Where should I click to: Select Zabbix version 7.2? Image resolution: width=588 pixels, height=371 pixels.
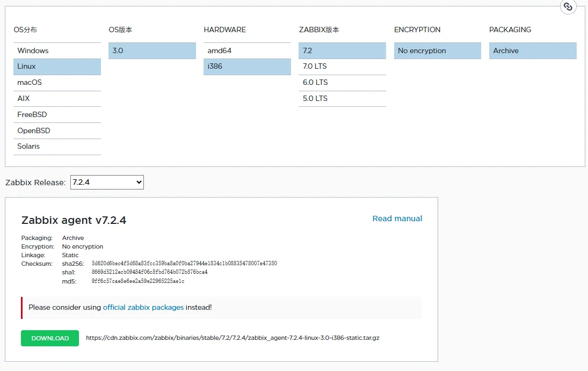pyautogui.click(x=343, y=50)
